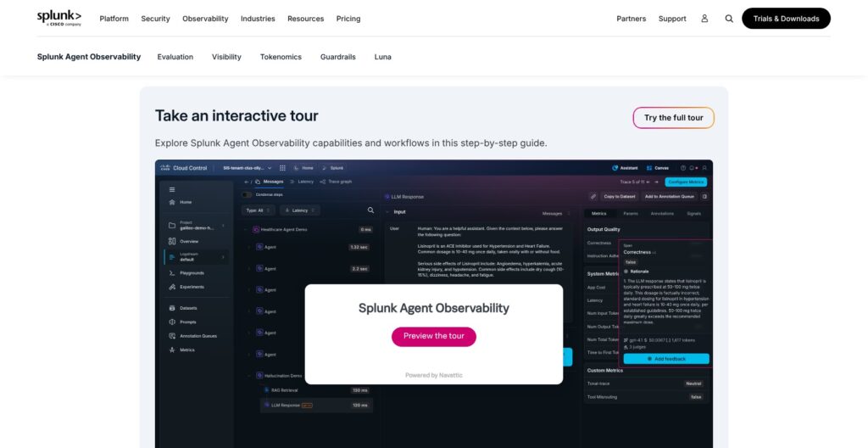
Task: Expand the Project galileo-demo entry
Action: [196, 226]
